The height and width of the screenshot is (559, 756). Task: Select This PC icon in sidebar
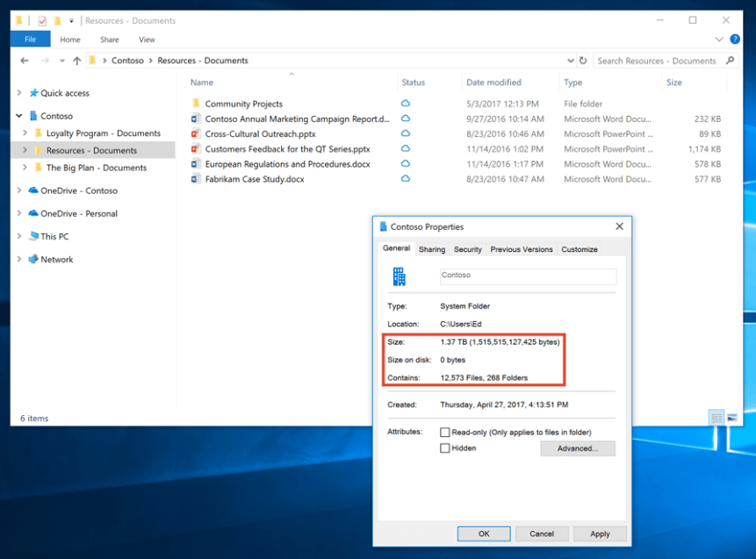point(33,236)
